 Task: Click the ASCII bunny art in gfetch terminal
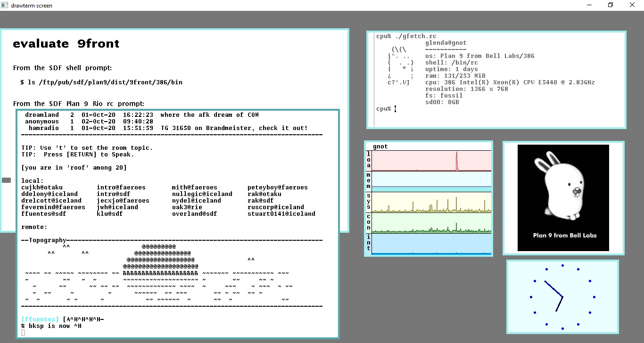point(400,66)
